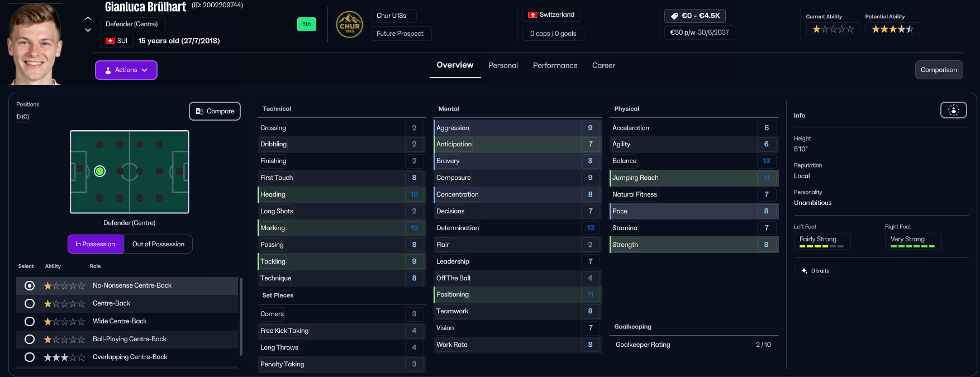
Task: Click the player info icon button in Info panel
Action: [x=953, y=110]
